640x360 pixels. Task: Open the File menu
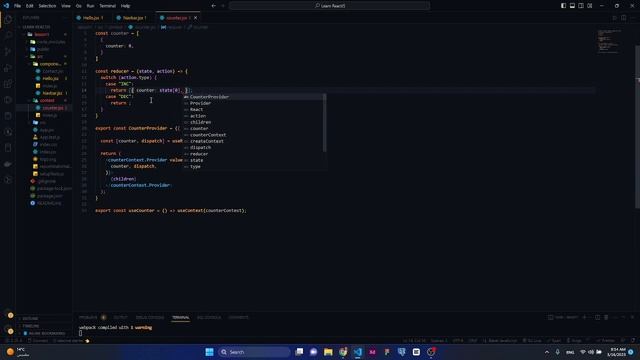(x=18, y=6)
